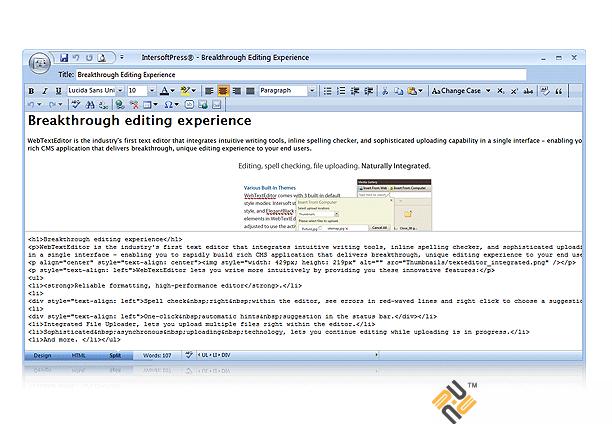
Task: Click the insert media icon after image
Action: coord(216,105)
